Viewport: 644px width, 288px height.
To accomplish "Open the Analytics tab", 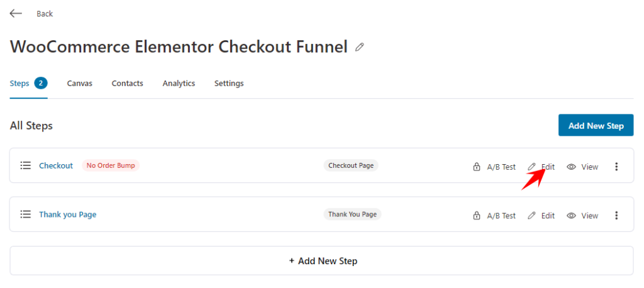I will point(179,84).
